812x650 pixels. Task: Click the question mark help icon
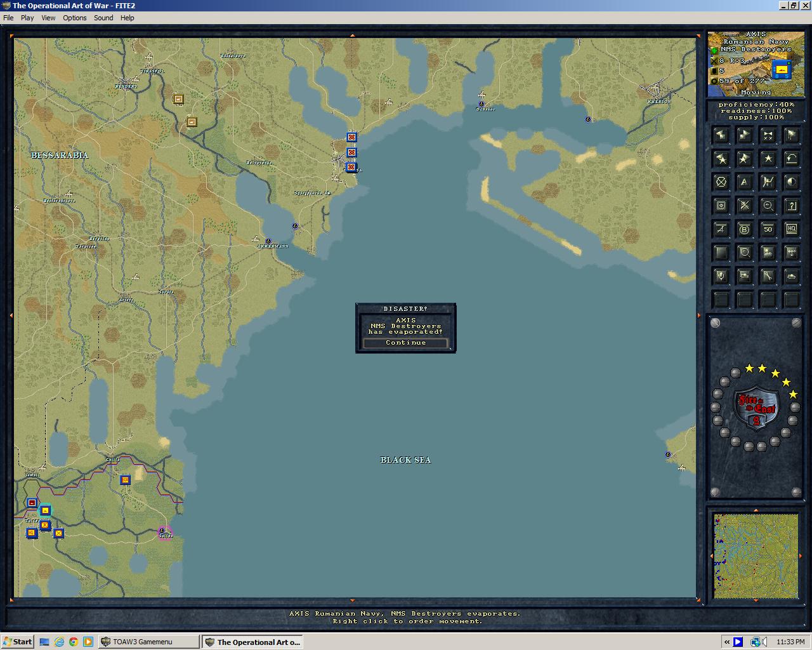point(791,206)
